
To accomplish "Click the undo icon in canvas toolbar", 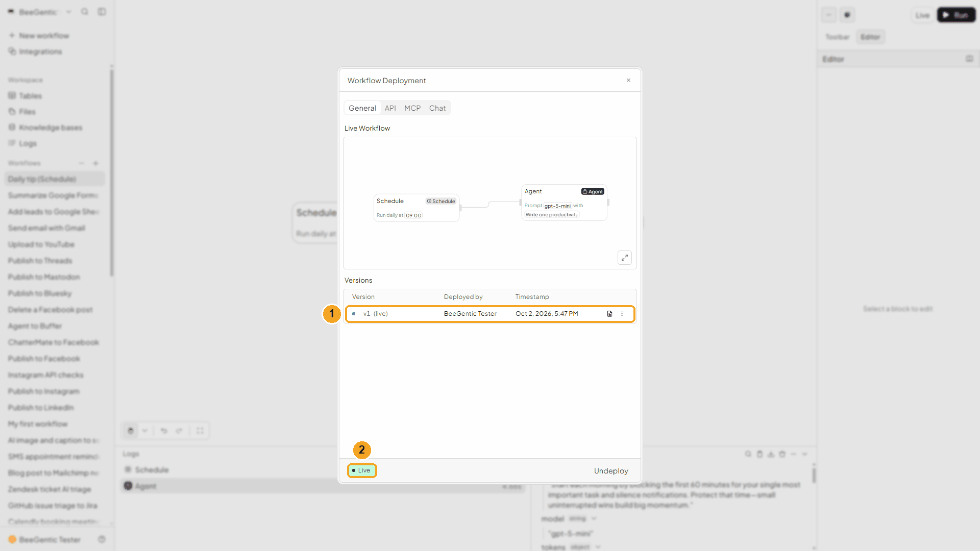I will pos(164,431).
